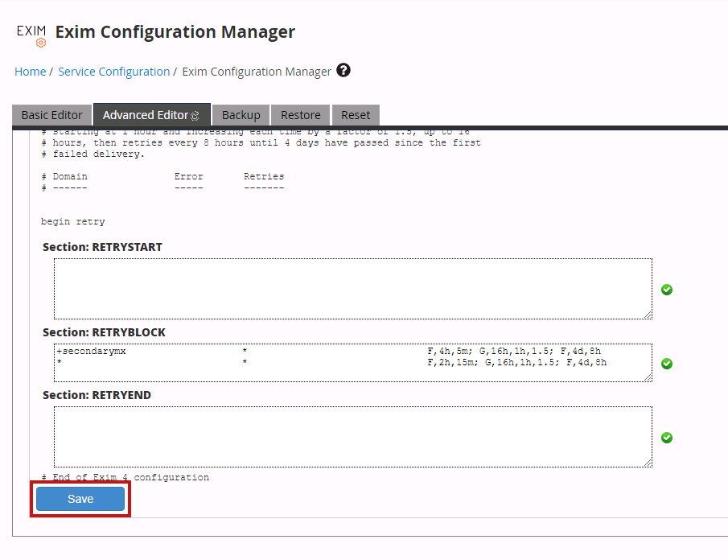Click the '# End of Exim 4 configuration' line

tap(125, 477)
